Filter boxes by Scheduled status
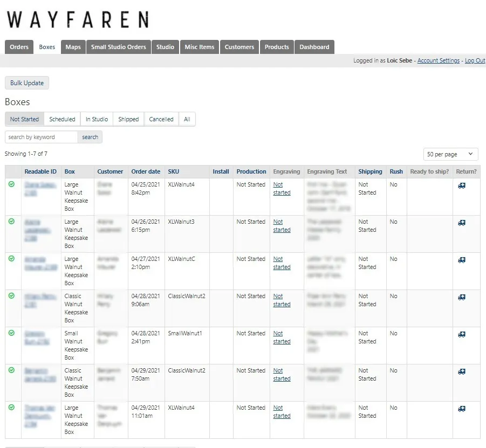 click(62, 119)
